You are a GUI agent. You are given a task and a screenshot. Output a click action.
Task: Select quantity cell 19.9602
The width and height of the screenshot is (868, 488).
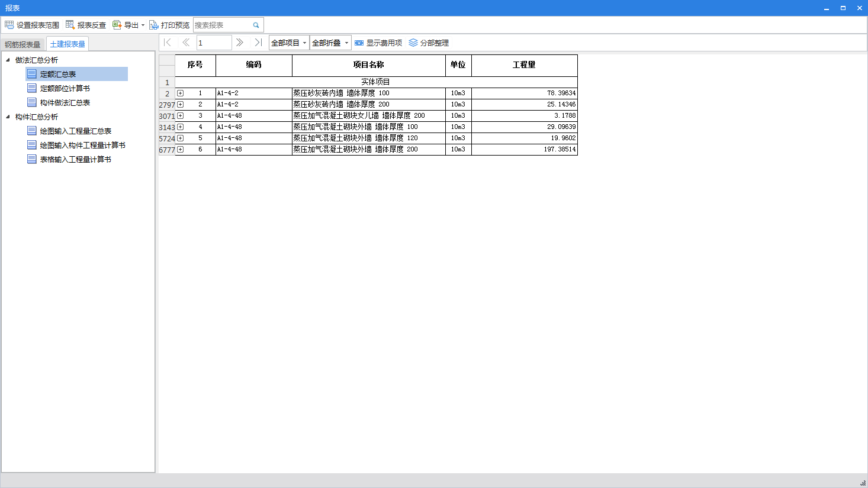pyautogui.click(x=525, y=138)
